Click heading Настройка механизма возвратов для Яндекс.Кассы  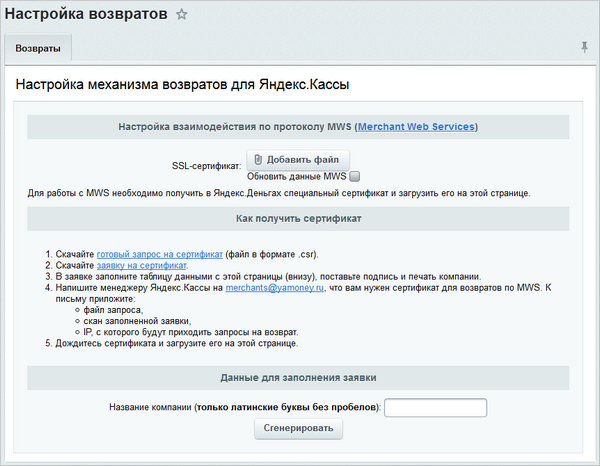point(182,85)
